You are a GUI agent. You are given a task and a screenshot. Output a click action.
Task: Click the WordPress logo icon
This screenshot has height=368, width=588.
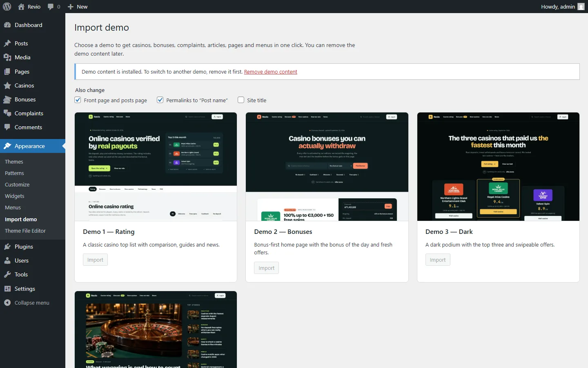pyautogui.click(x=7, y=7)
